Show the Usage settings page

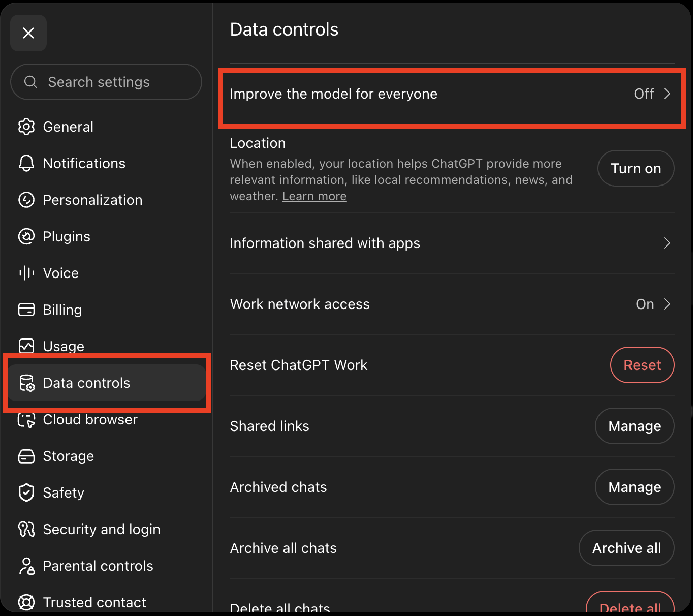point(106,346)
